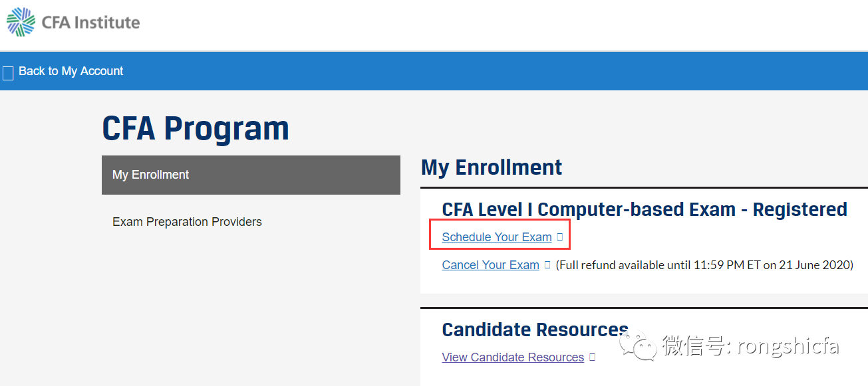868x386 pixels.
Task: Open the Schedule Your Exam link
Action: 497,237
